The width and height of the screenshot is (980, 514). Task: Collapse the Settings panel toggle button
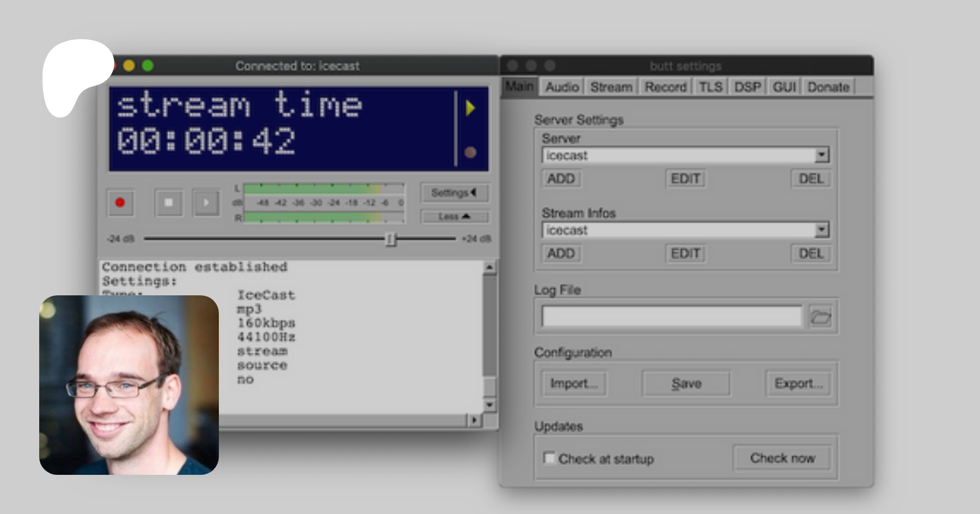coord(454,193)
